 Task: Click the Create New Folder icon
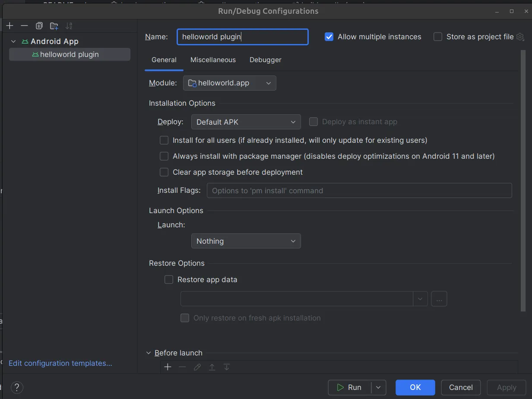click(54, 26)
